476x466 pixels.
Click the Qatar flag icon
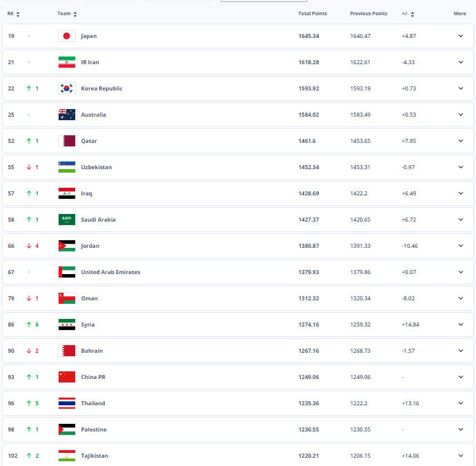(66, 141)
